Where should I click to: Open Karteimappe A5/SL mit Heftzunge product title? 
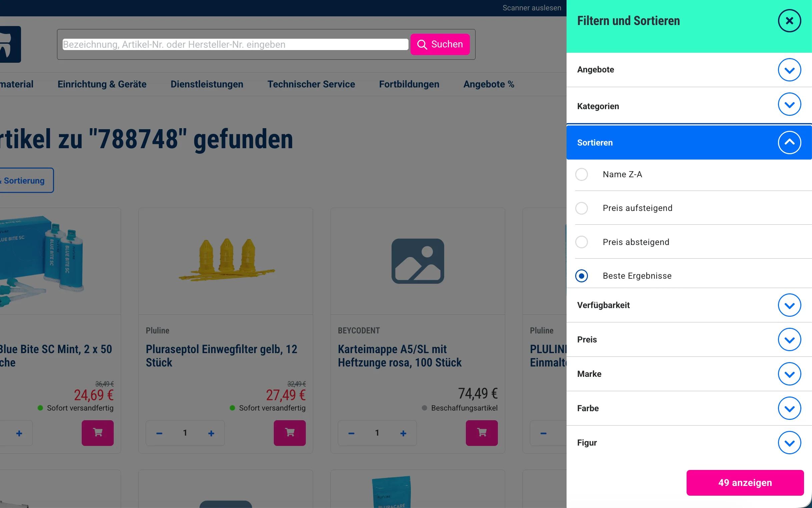point(399,356)
